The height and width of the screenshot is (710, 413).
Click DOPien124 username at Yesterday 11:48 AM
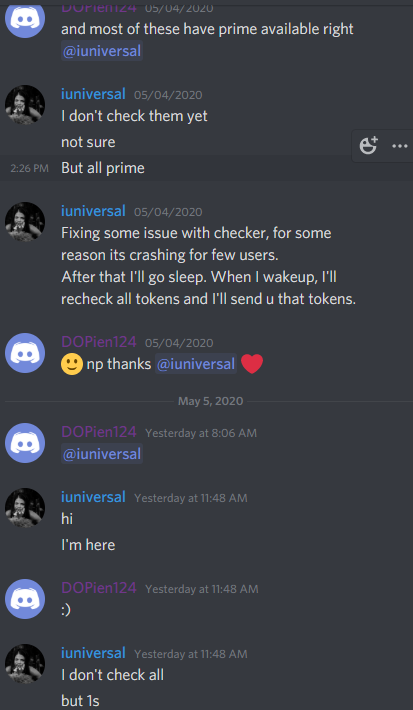click(x=99, y=588)
